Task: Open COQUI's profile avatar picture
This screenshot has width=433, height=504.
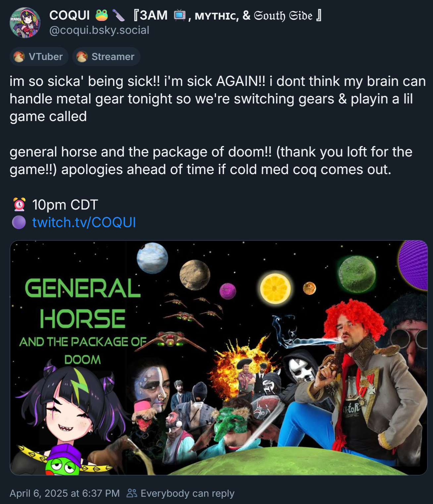Action: point(25,23)
